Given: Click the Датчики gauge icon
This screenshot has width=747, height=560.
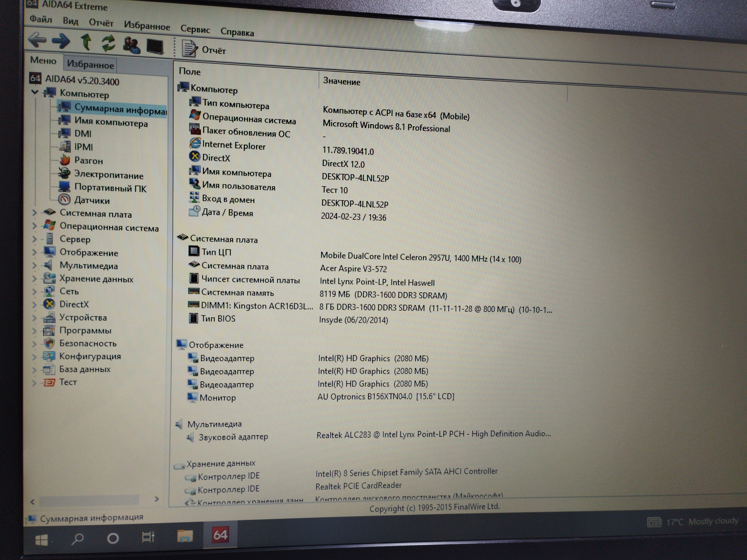Looking at the screenshot, I should coord(64,200).
